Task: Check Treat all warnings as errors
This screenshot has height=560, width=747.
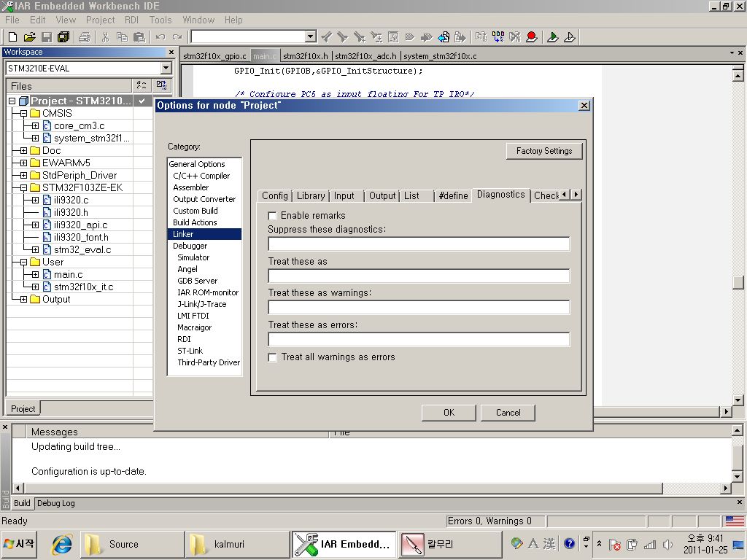Action: (273, 357)
